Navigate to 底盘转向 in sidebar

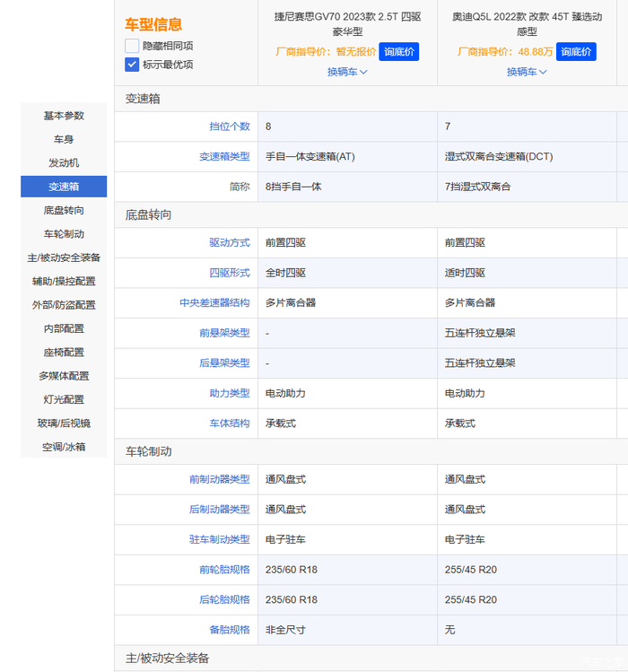64,210
